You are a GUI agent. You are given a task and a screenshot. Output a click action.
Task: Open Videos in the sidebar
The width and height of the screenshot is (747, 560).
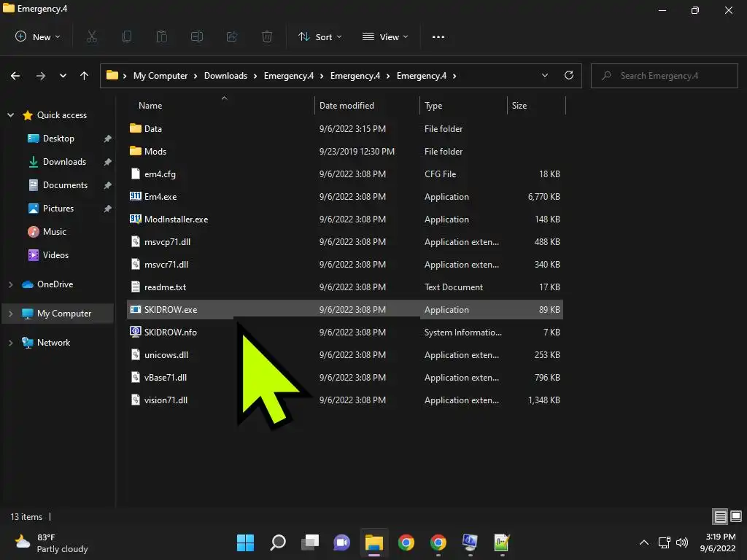55,255
